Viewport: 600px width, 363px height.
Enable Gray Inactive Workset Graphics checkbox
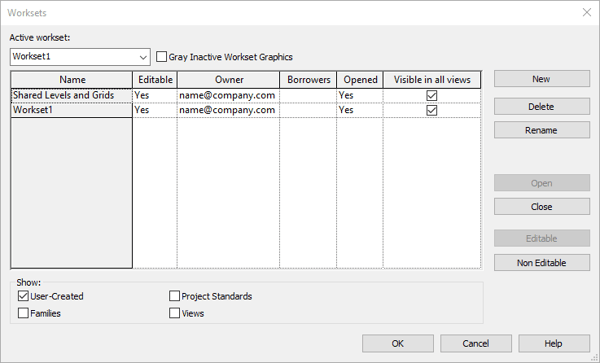161,57
